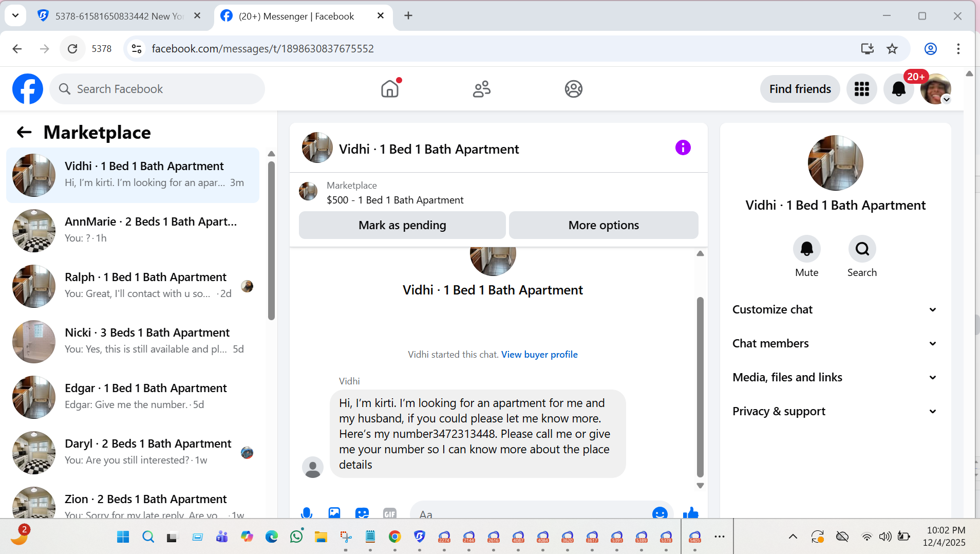
Task: Expand Privacy & support section
Action: [835, 411]
